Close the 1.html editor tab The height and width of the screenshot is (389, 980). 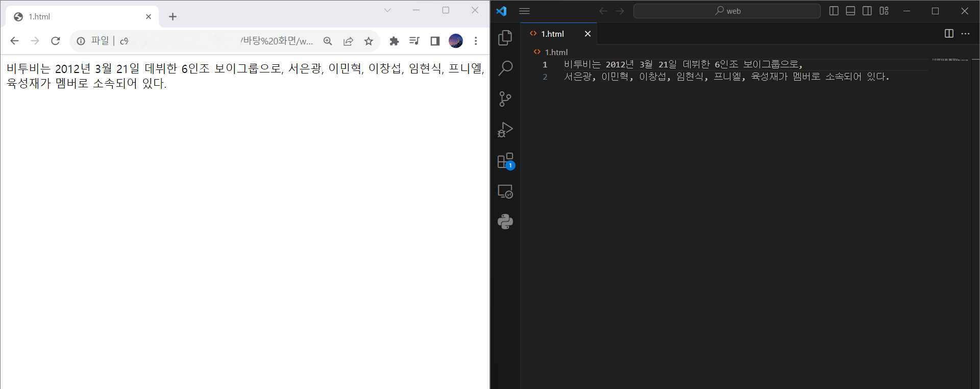(587, 34)
